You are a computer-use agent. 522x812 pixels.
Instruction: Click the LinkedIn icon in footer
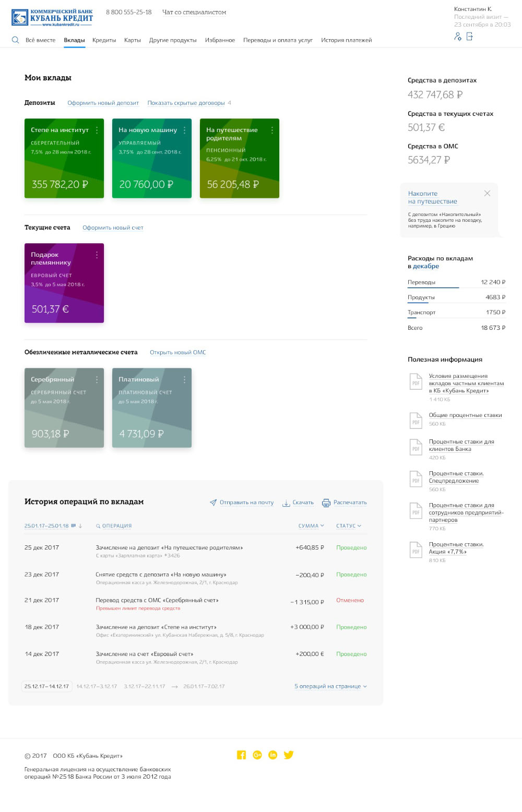pyautogui.click(x=272, y=755)
